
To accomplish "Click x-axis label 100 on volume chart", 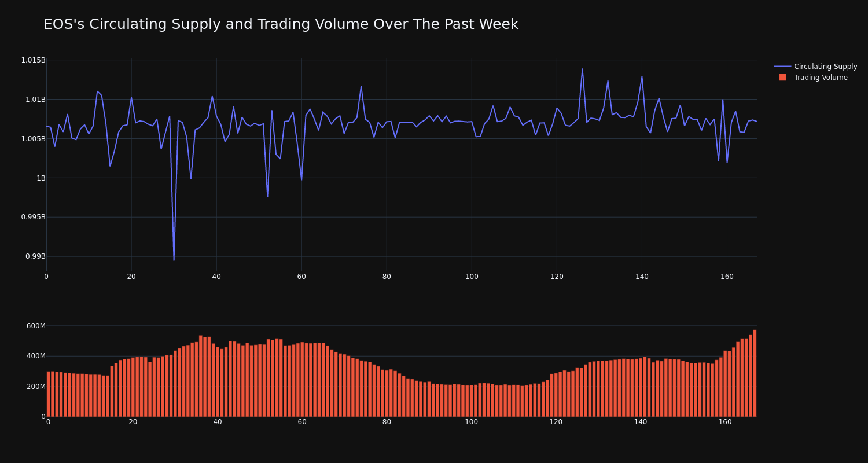I will click(472, 422).
